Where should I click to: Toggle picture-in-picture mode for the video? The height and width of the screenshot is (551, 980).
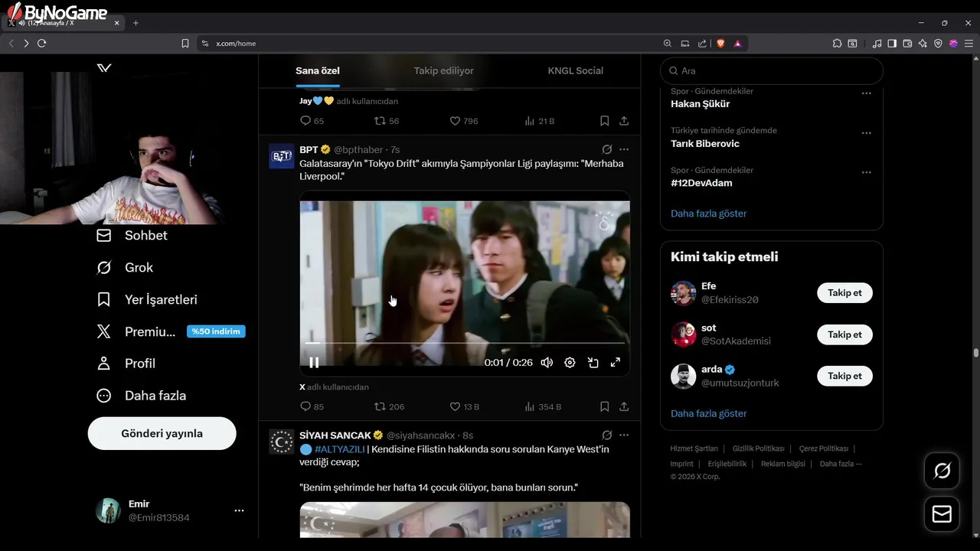(x=593, y=363)
